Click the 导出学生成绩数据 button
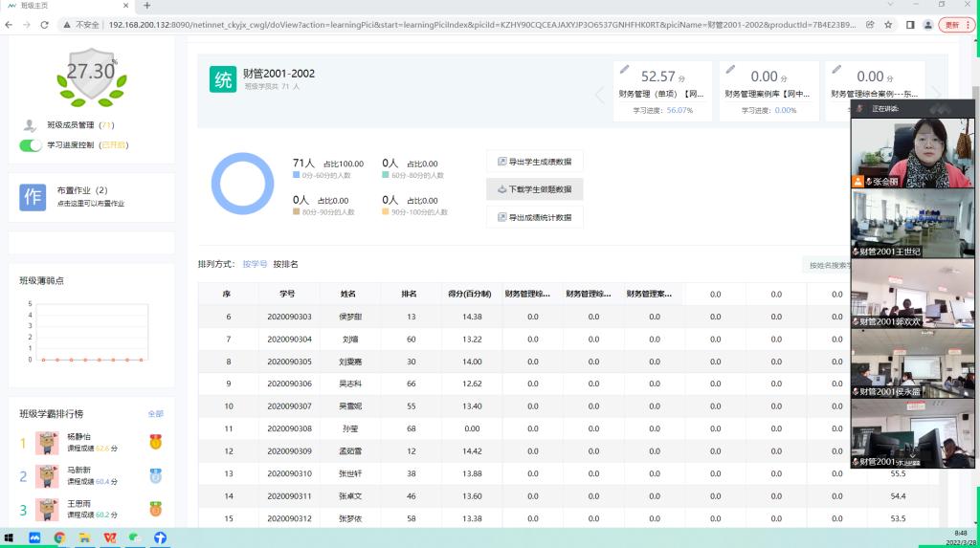This screenshot has height=548, width=980. tap(534, 162)
